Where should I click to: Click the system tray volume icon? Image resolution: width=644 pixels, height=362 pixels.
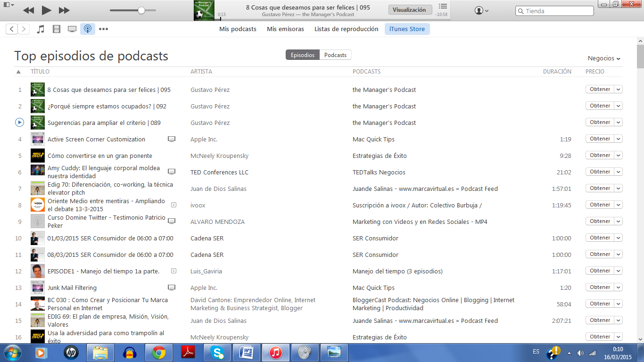580,353
